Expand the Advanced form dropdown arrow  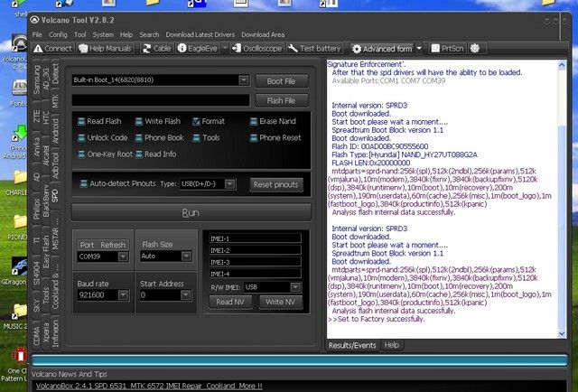419,48
